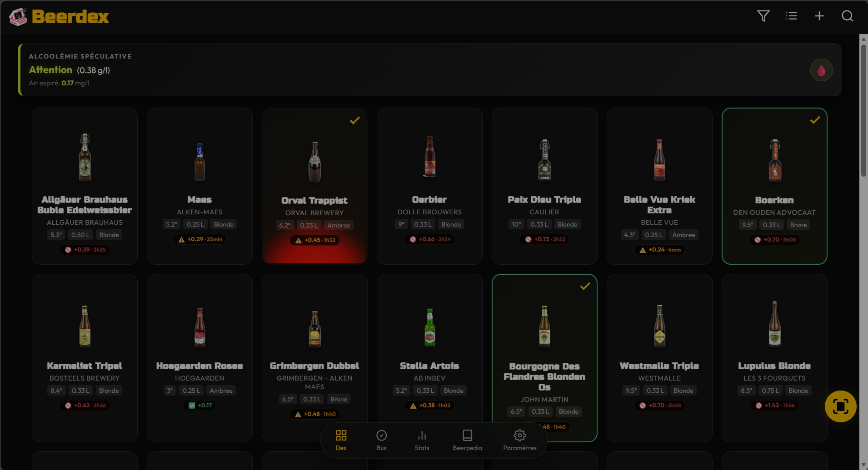
Task: Click the Air expiré 0.17 mg/l text
Action: tap(59, 83)
